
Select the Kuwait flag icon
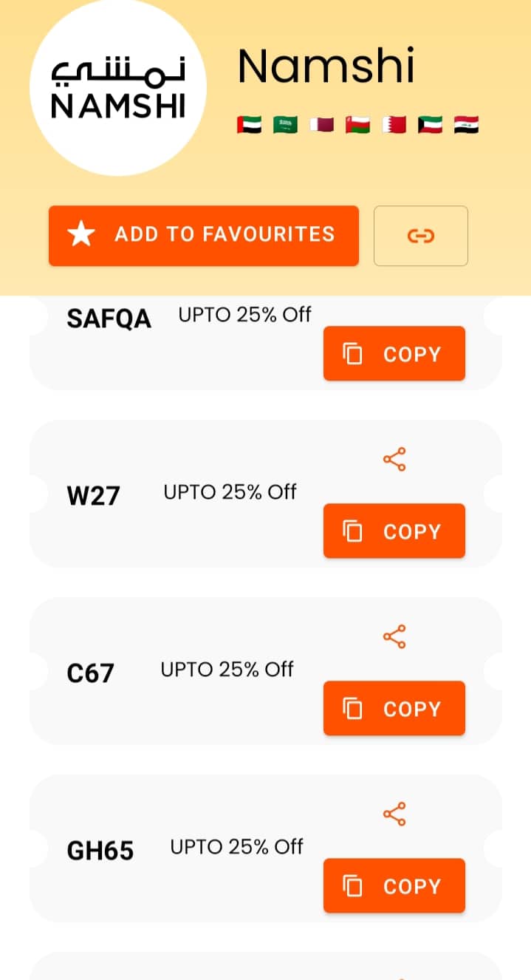[430, 125]
